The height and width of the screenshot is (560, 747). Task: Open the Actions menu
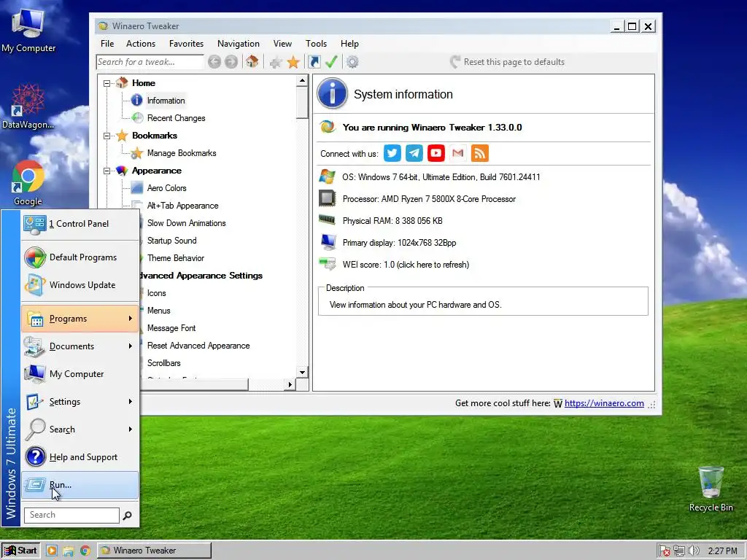[141, 44]
